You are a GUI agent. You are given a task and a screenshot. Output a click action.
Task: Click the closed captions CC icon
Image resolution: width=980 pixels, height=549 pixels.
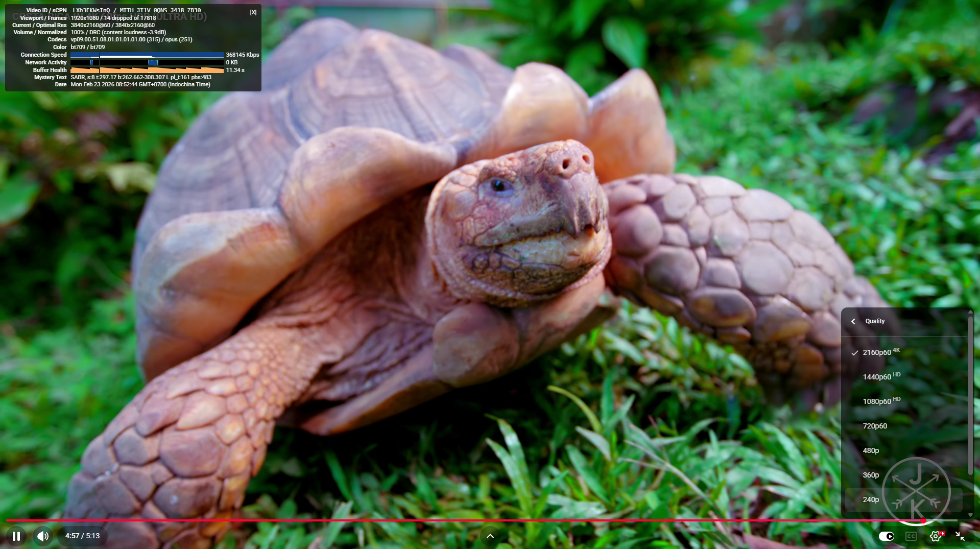(x=911, y=536)
